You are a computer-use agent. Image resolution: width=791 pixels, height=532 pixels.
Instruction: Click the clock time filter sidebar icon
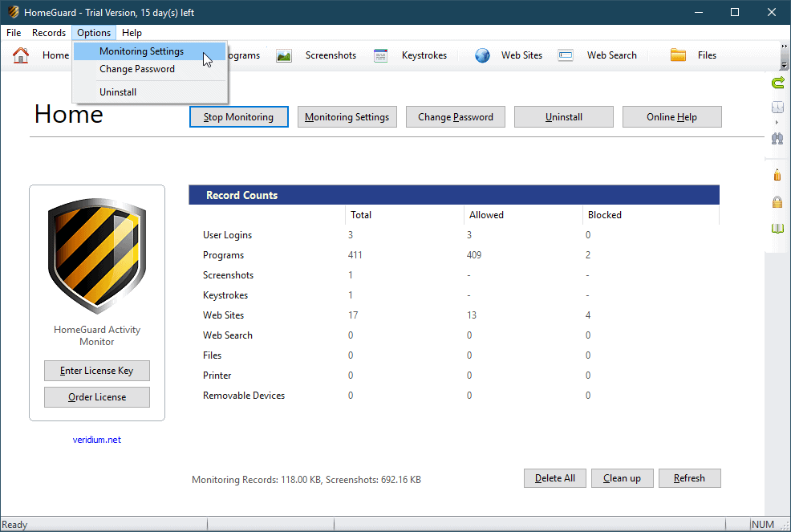click(777, 107)
